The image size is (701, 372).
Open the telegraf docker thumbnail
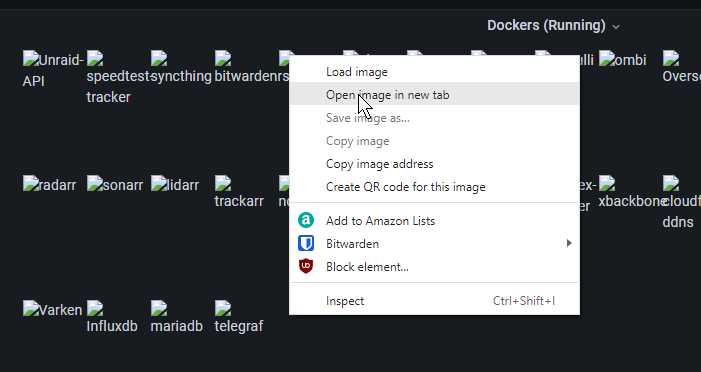pyautogui.click(x=223, y=308)
